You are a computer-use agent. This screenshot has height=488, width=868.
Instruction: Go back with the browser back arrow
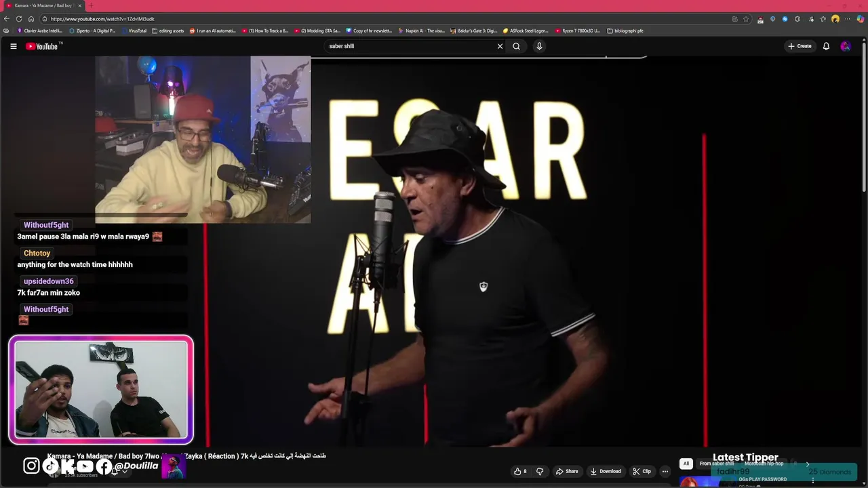[x=7, y=19]
